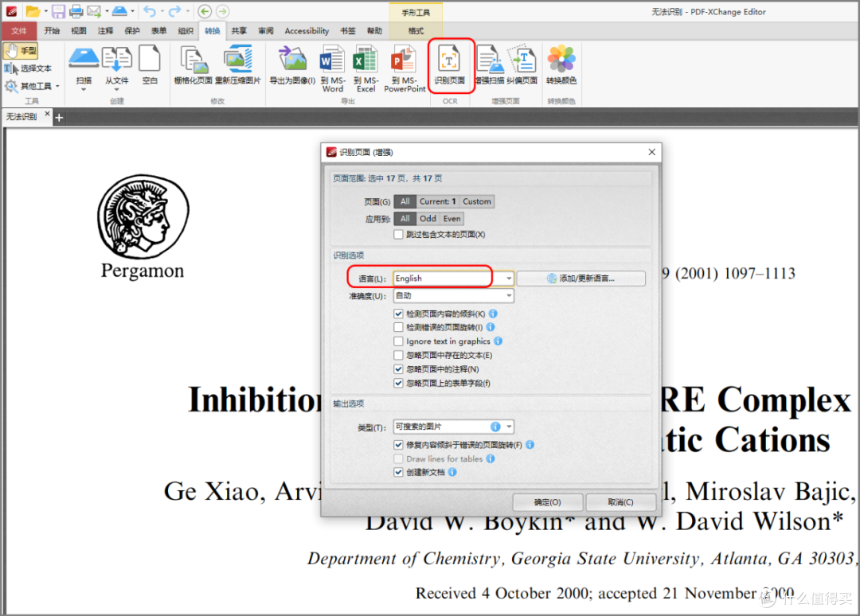The image size is (860, 616).
Task: Switch to the 开始 ribbon tab
Action: click(x=52, y=31)
